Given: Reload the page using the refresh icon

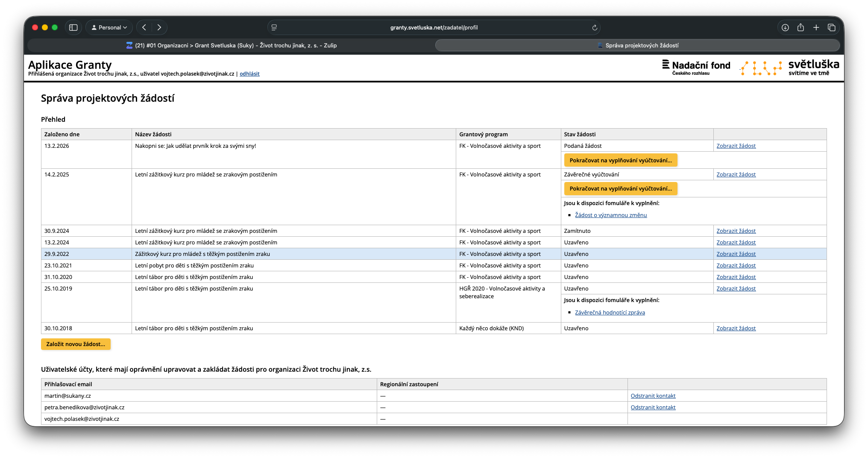Looking at the screenshot, I should pos(594,27).
